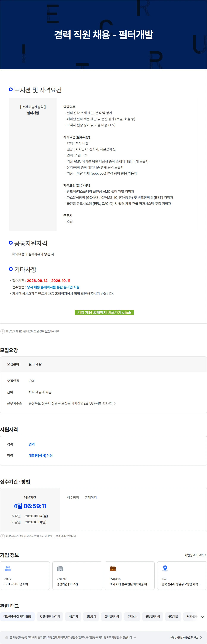Click 대학원(석사)이상 education value

41,455
